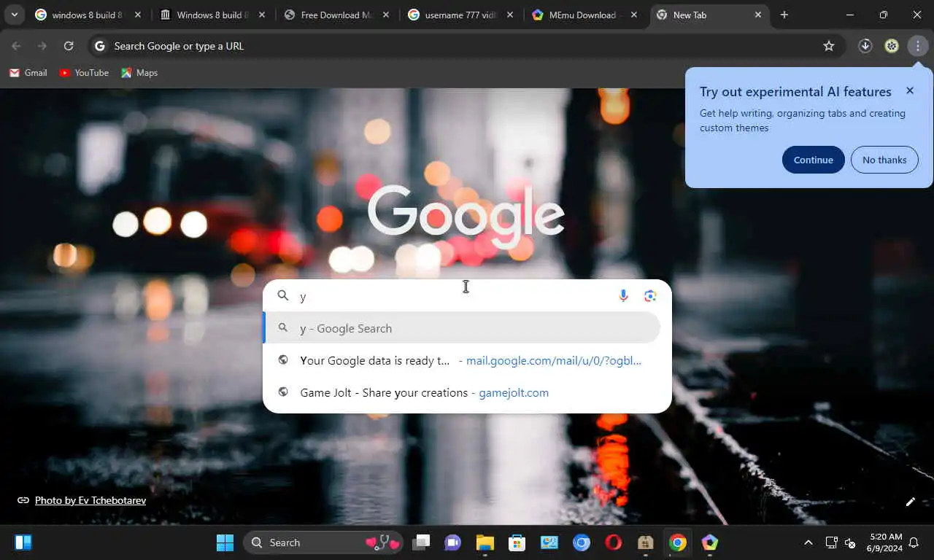Open notifications bell icon
Screen dimensions: 934x560
click(x=914, y=542)
